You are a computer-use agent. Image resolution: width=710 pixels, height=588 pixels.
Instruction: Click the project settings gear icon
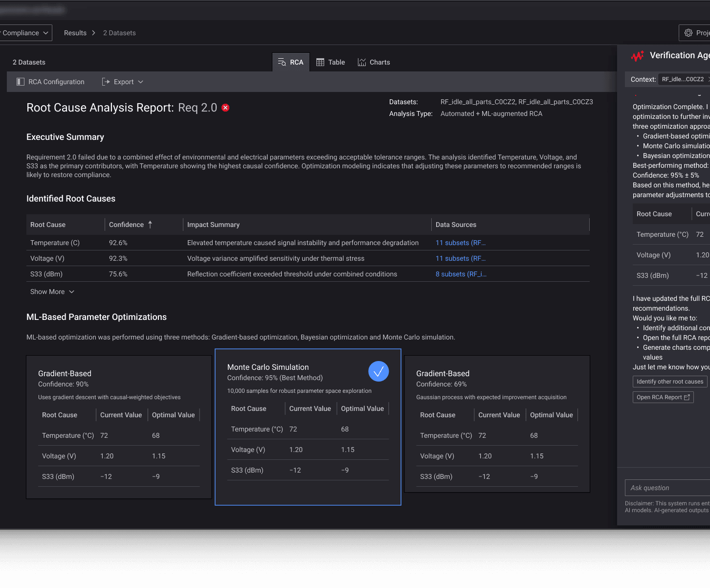click(x=688, y=33)
